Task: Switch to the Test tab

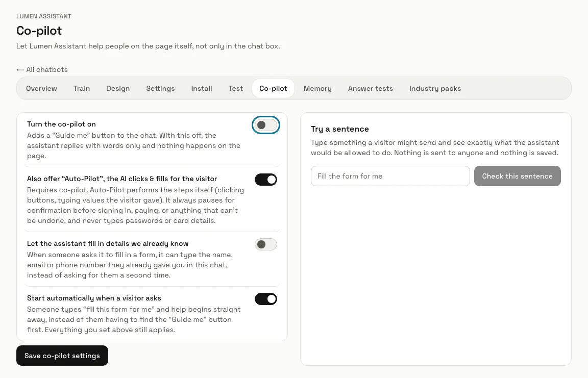Action: [236, 88]
